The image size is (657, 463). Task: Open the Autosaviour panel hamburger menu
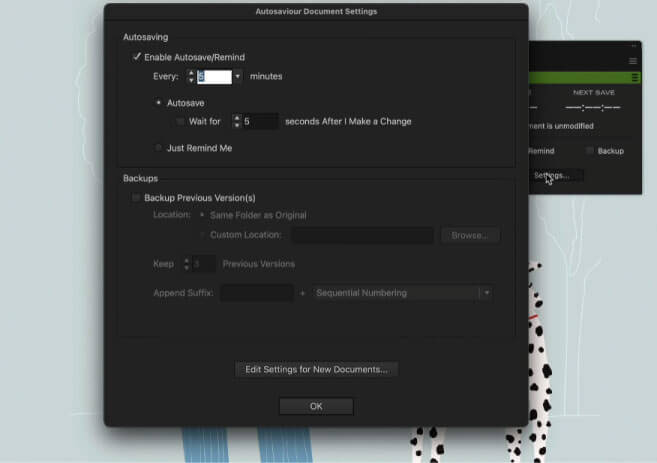[x=633, y=61]
